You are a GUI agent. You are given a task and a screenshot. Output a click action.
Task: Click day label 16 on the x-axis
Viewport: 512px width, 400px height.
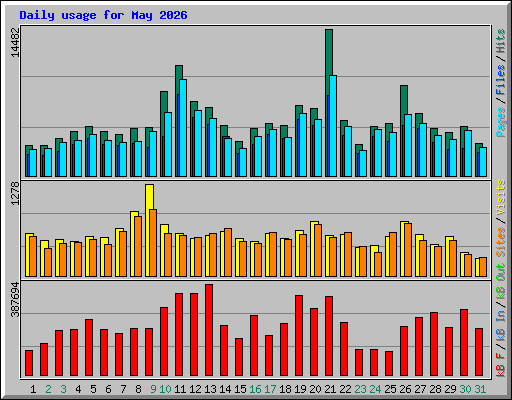point(255,389)
